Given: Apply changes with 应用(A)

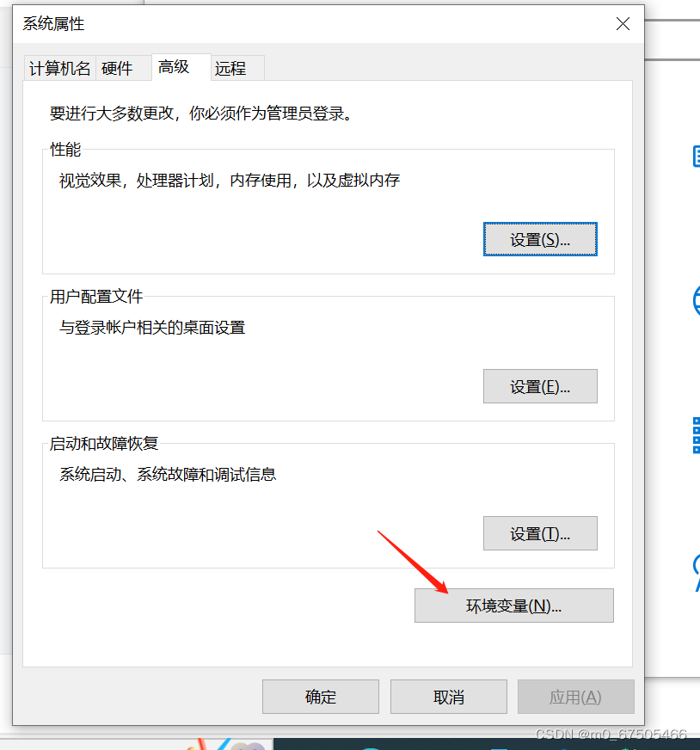Looking at the screenshot, I should coord(575,697).
